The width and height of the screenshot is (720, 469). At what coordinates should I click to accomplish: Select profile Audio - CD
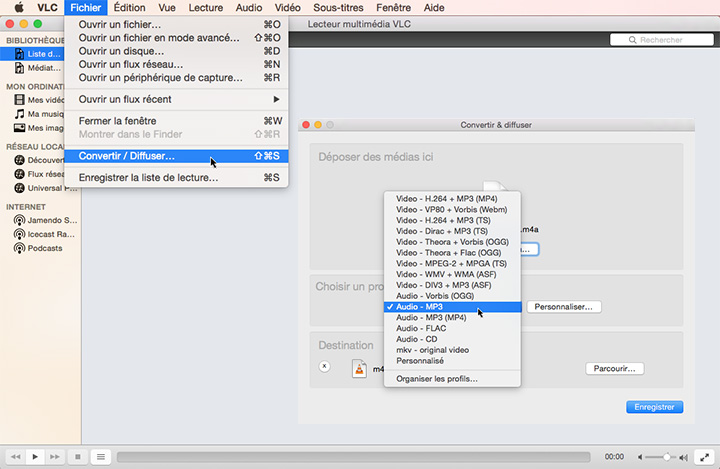point(452,339)
